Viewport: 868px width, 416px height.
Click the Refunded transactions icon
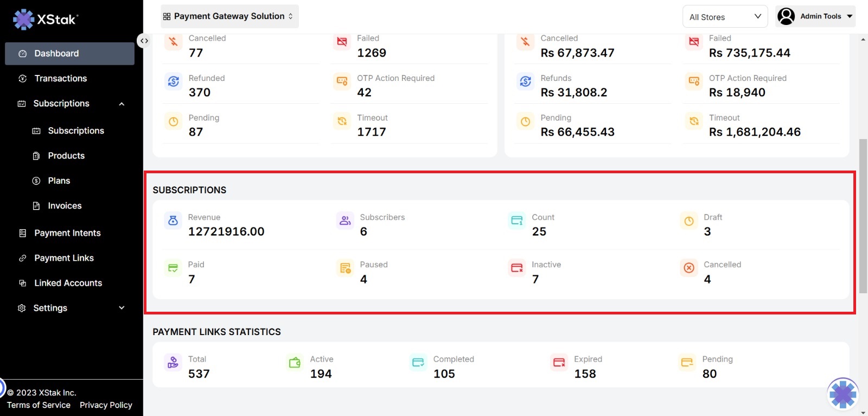[174, 81]
